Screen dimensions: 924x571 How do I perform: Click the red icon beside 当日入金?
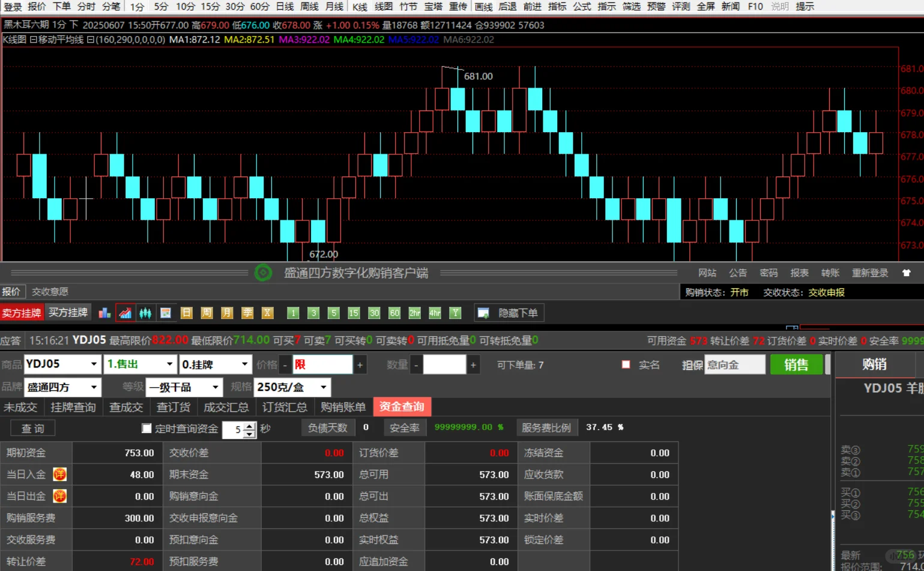pos(59,474)
